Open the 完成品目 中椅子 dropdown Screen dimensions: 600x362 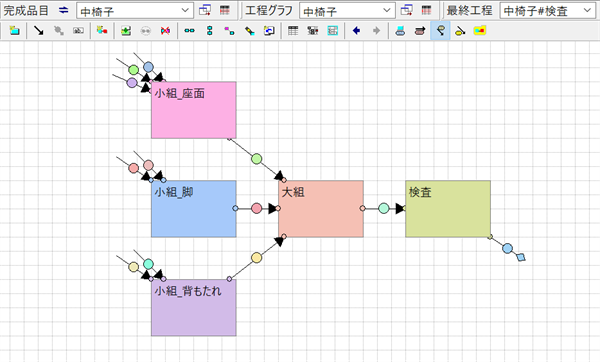coord(135,11)
